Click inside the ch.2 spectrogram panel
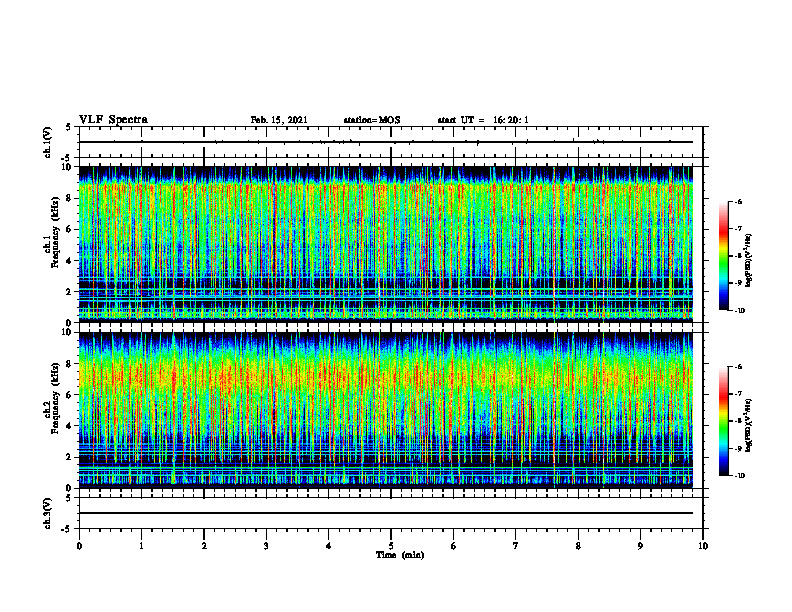The width and height of the screenshot is (792, 612). pos(385,410)
